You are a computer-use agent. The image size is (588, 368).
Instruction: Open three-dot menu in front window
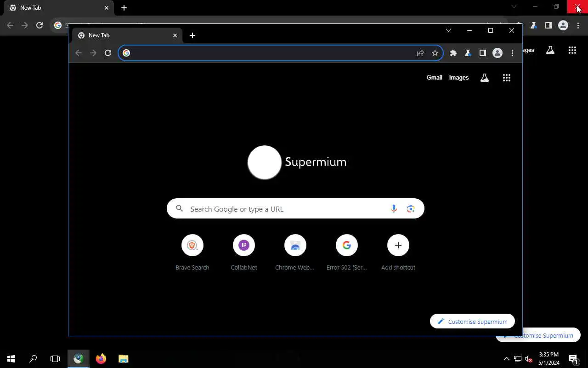[x=512, y=53]
